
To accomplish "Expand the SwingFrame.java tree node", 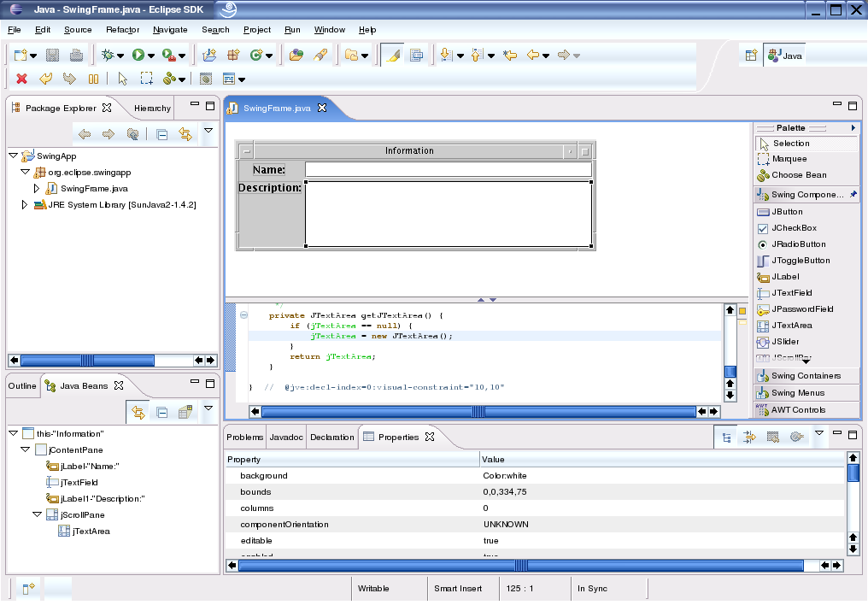I will pos(37,188).
